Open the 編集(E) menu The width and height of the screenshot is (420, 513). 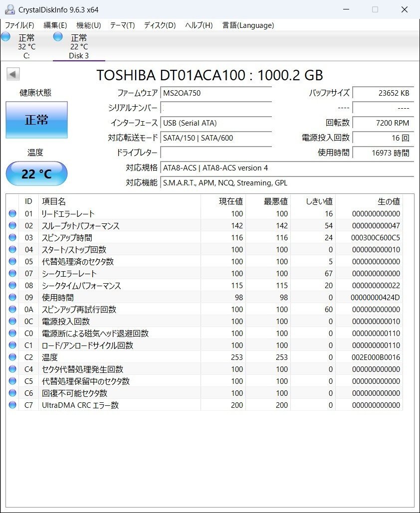point(55,25)
